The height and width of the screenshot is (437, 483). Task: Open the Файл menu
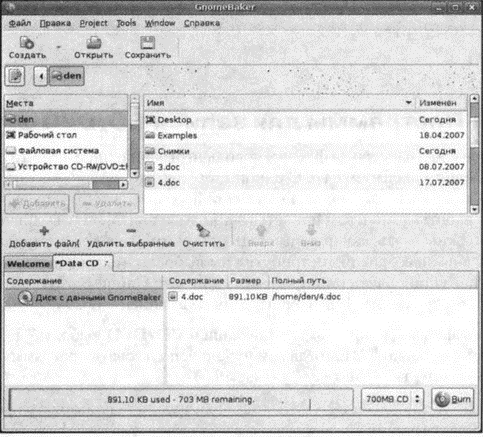(x=20, y=23)
